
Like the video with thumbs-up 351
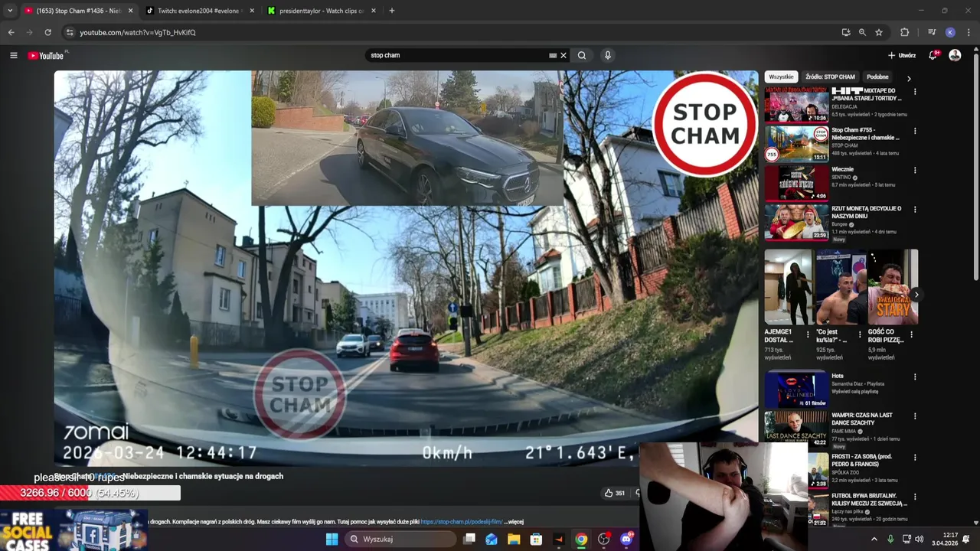[x=614, y=493]
